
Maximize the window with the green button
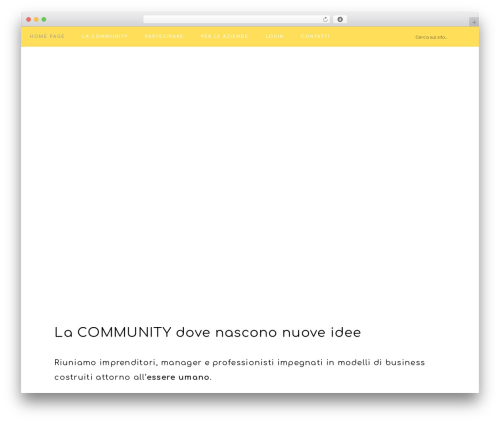44,19
